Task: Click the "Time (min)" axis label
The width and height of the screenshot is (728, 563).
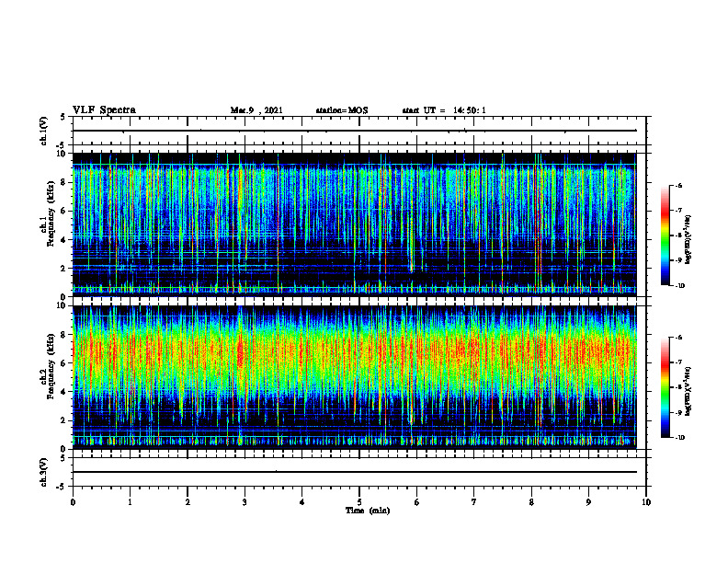Action: pyautogui.click(x=368, y=511)
